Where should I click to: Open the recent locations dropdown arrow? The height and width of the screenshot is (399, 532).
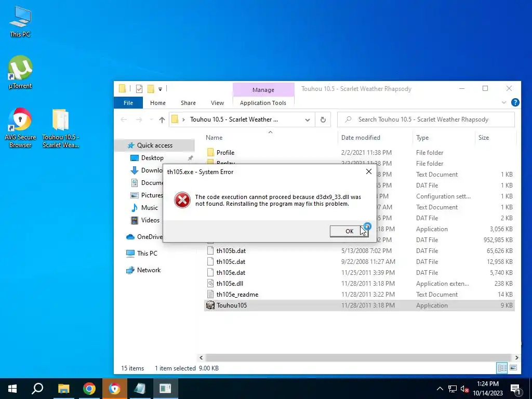tap(151, 120)
